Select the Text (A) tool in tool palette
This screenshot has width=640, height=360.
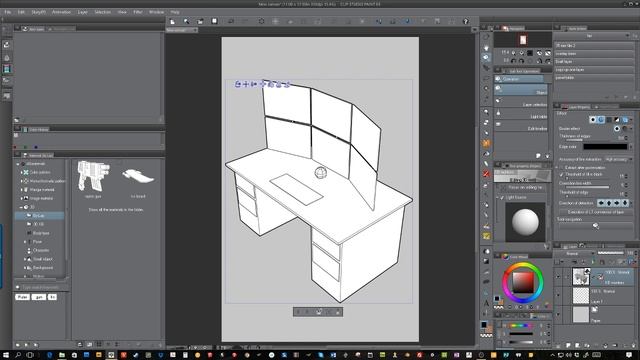pos(486,303)
